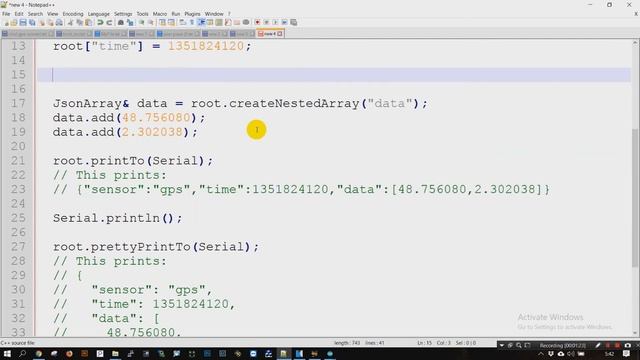Open the Plugins menu

(192, 14)
